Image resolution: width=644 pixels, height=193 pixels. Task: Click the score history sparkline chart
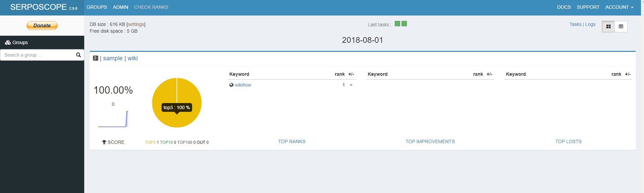[113, 119]
